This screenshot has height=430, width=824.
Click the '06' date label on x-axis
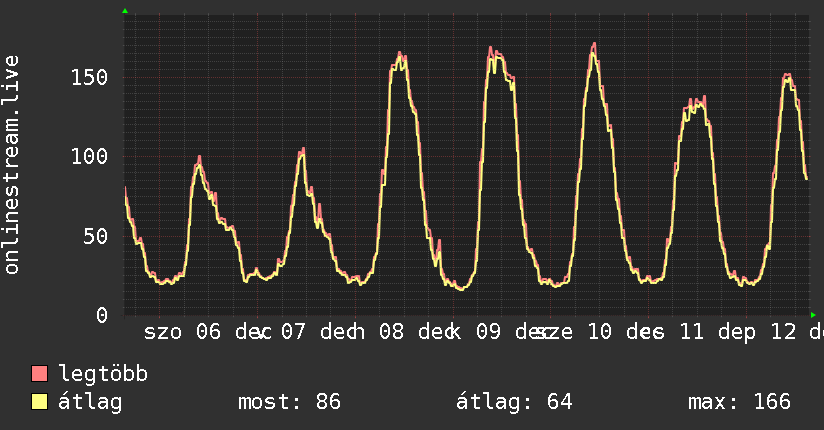click(x=209, y=332)
